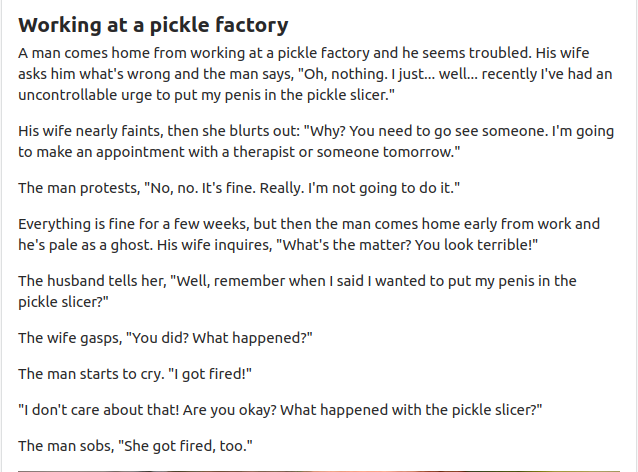
Task: Open the image below the joke text
Action: [x=319, y=471]
